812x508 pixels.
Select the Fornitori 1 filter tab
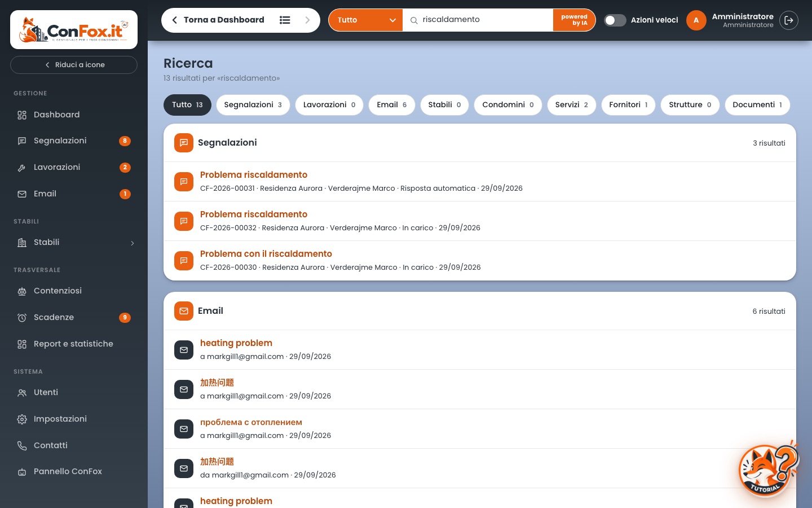[628, 105]
